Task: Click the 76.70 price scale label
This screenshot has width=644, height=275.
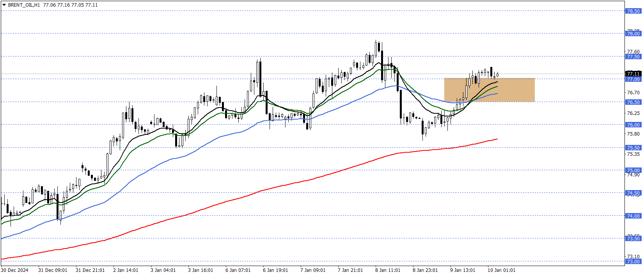Action: (633, 92)
